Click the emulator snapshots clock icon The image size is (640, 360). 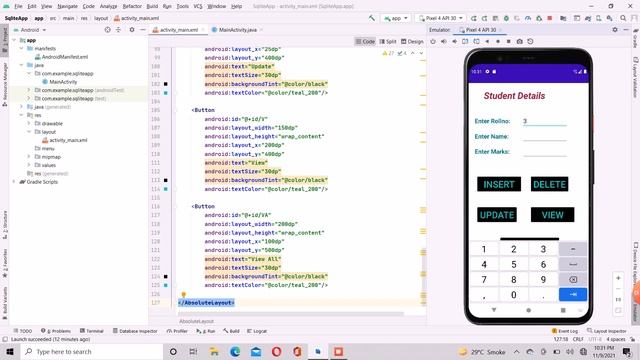[x=530, y=41]
